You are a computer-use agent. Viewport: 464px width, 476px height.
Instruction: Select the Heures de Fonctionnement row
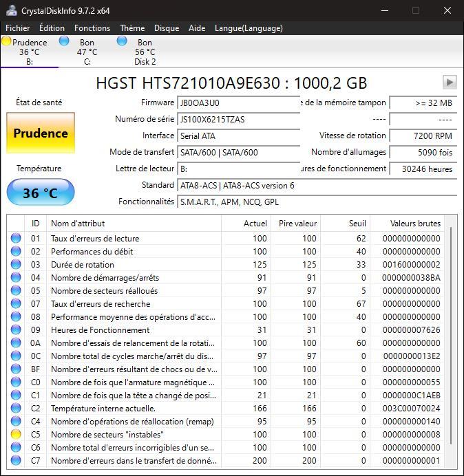[226, 329]
